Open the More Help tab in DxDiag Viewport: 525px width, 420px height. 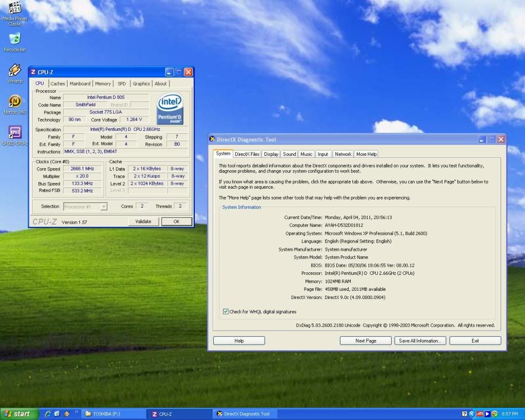tap(366, 154)
